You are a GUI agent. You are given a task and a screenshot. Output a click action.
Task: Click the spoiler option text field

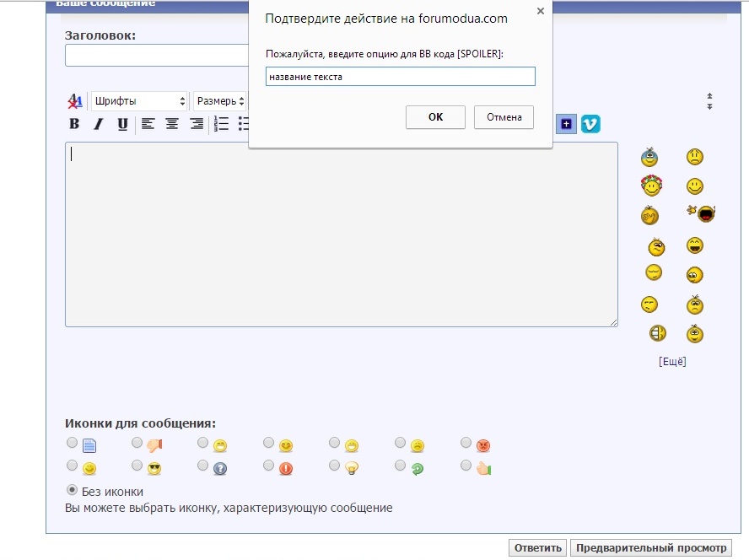click(x=400, y=77)
